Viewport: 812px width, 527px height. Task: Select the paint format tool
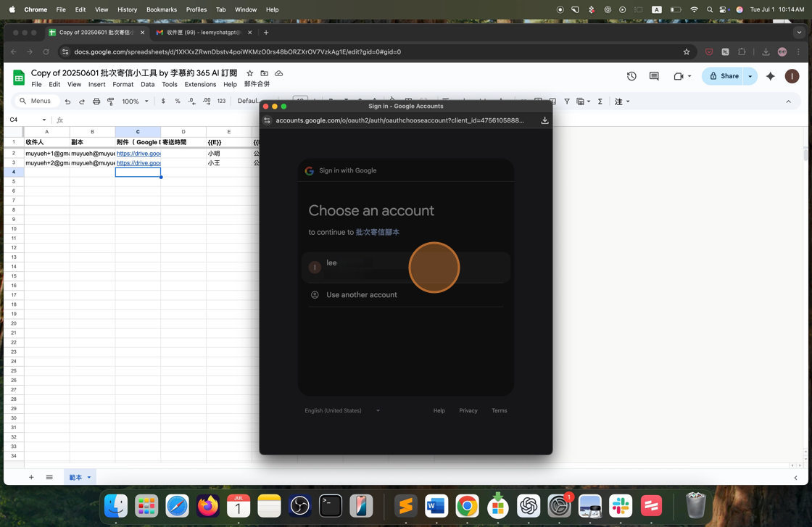(x=110, y=101)
